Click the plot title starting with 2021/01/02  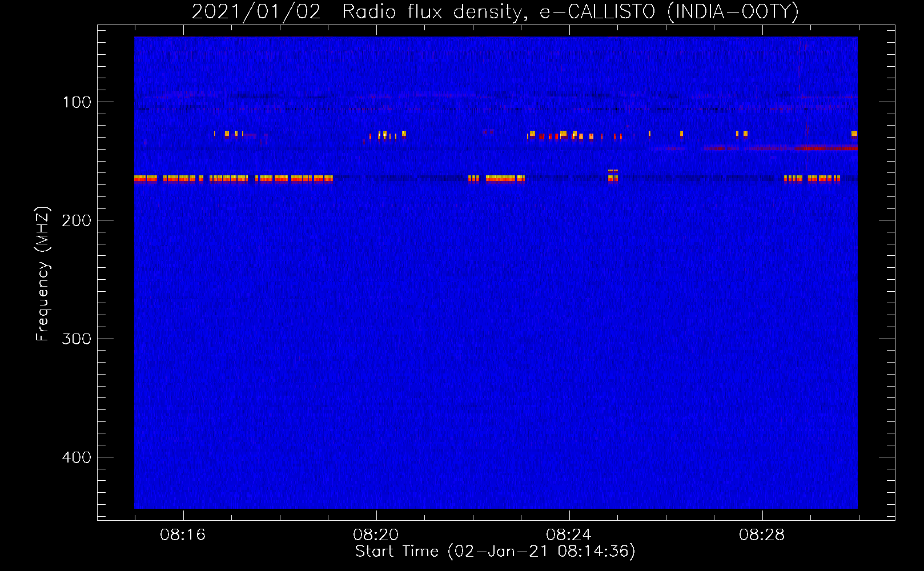tap(495, 11)
